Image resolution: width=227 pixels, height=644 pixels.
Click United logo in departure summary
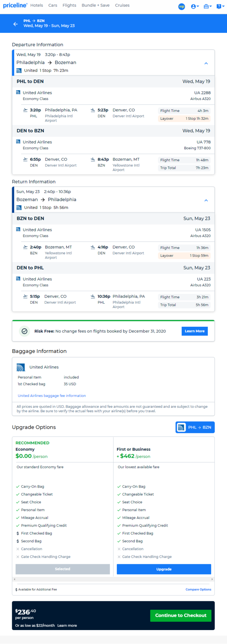tap(19, 71)
